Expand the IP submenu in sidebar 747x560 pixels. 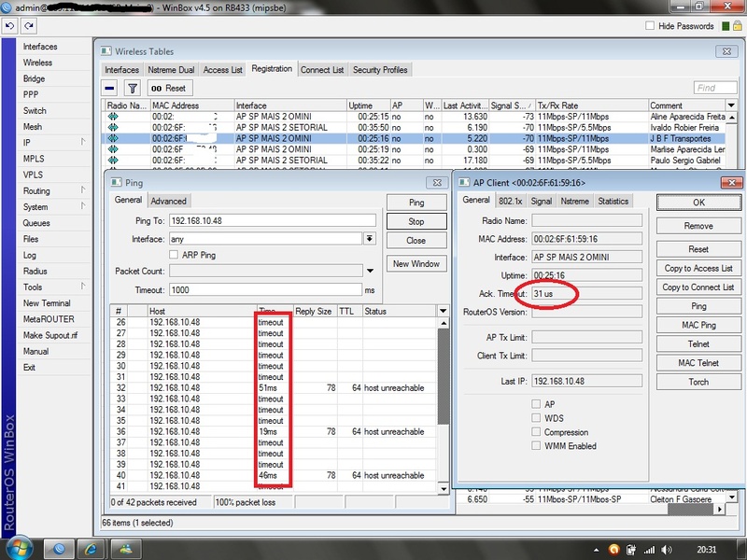83,142
